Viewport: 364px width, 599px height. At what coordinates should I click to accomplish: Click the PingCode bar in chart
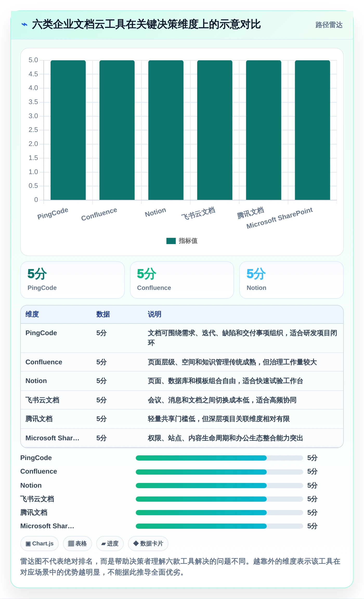tap(68, 130)
